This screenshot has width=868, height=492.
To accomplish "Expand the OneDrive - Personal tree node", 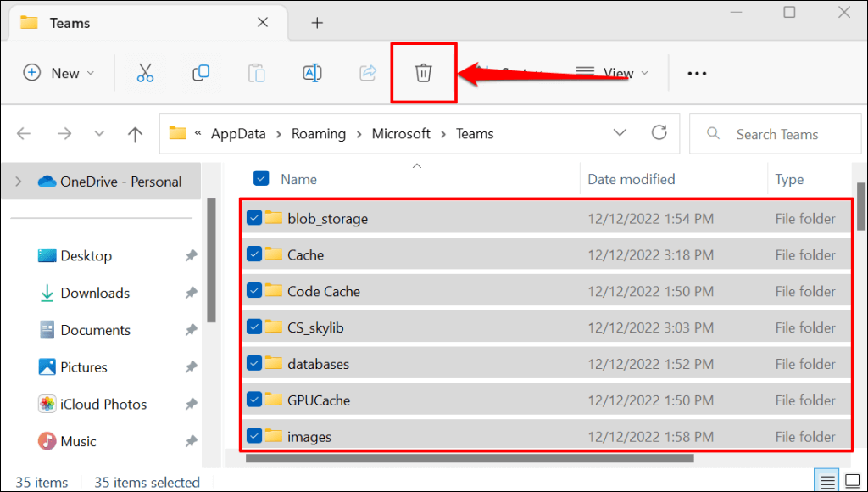I will 19,182.
